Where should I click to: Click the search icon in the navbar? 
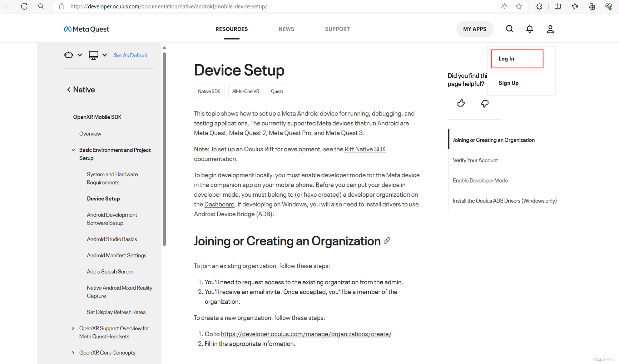[509, 29]
